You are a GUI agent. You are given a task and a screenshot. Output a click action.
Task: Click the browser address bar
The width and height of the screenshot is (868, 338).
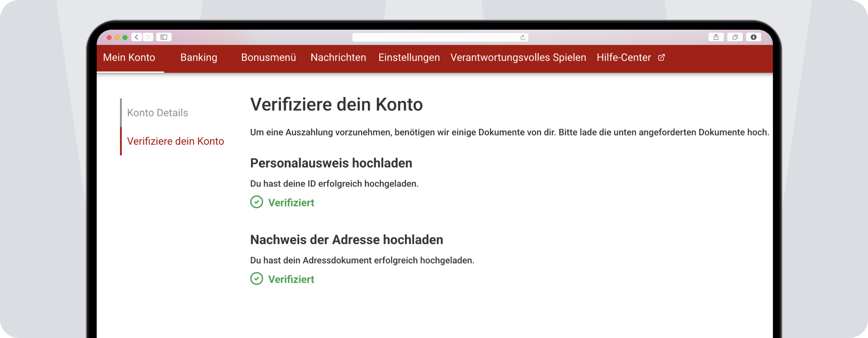coord(440,38)
